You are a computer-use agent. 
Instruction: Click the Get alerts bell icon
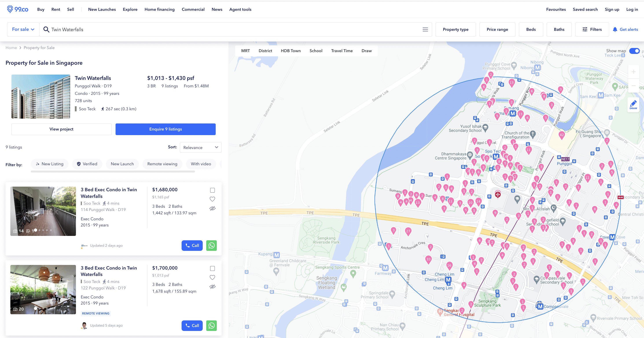(x=615, y=29)
